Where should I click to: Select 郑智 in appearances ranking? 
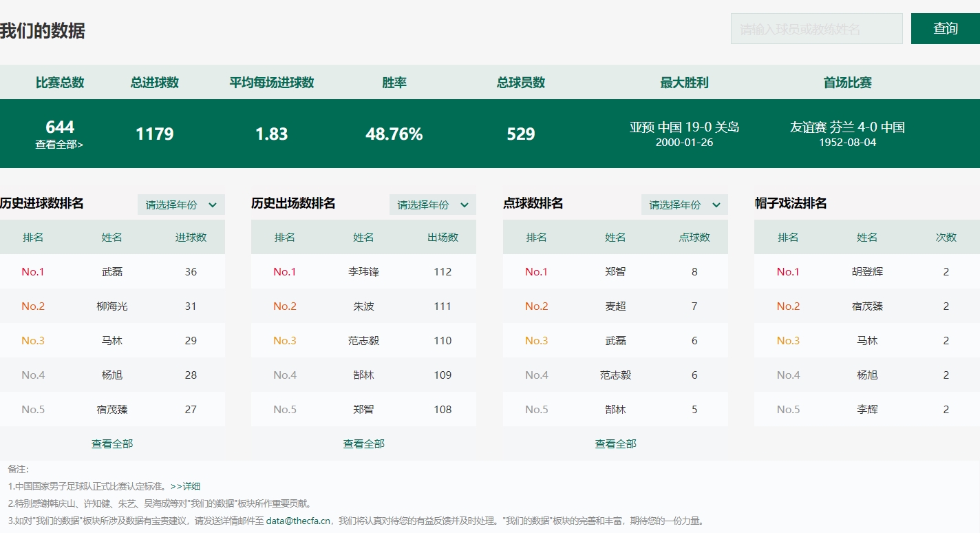(x=364, y=410)
